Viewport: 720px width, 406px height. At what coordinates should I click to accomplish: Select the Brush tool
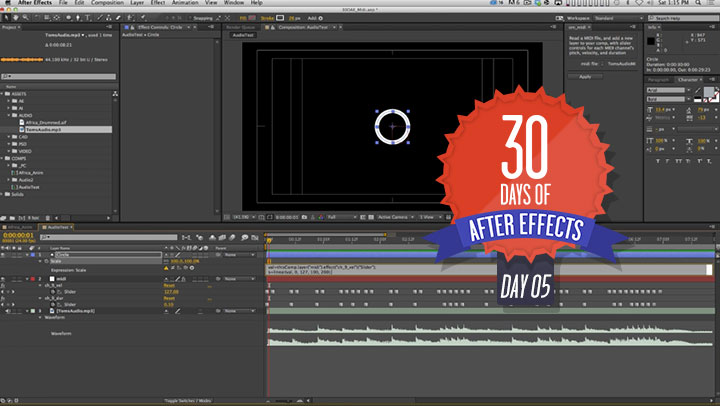point(100,18)
